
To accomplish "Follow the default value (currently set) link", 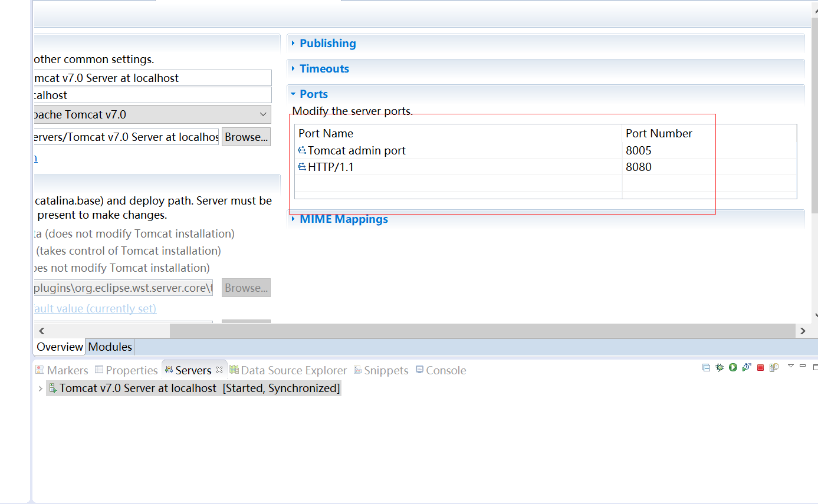I will 94,308.
